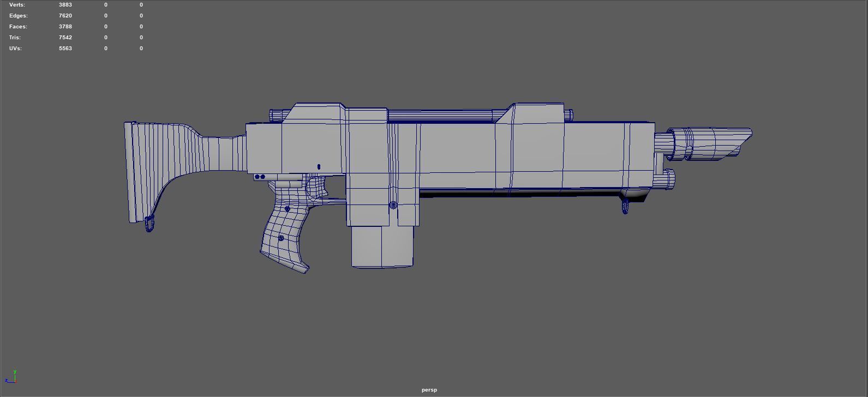Click the Verts: heads-up display label

(17, 4)
